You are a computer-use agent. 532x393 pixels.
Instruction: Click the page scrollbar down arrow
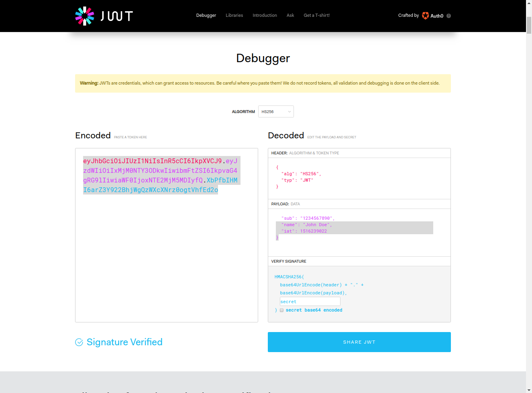click(x=529, y=389)
